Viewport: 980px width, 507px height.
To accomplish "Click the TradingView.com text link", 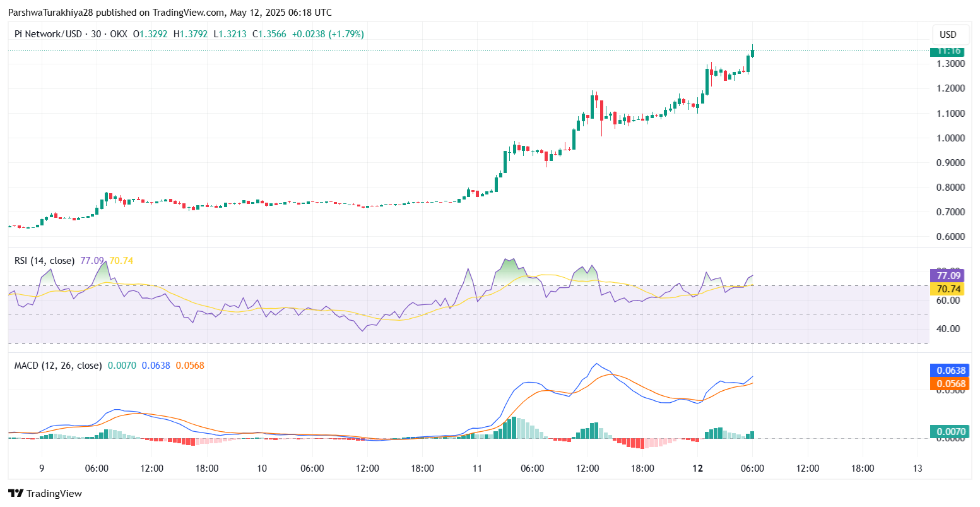I will pyautogui.click(x=186, y=12).
